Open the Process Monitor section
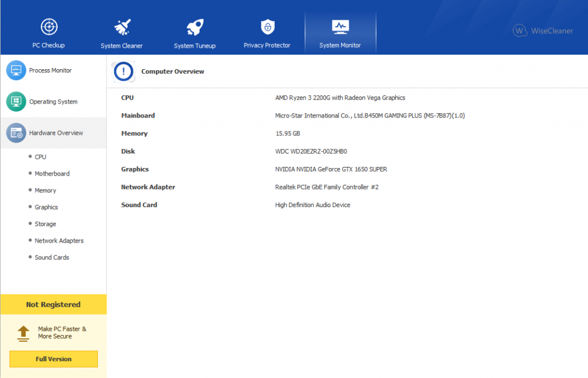This screenshot has height=378, width=588. (x=53, y=70)
